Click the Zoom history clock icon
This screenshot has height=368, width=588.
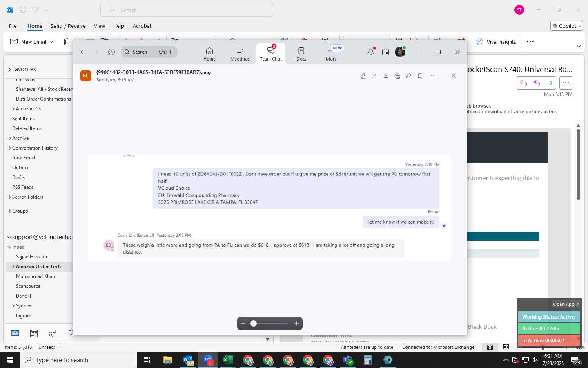[x=111, y=52]
